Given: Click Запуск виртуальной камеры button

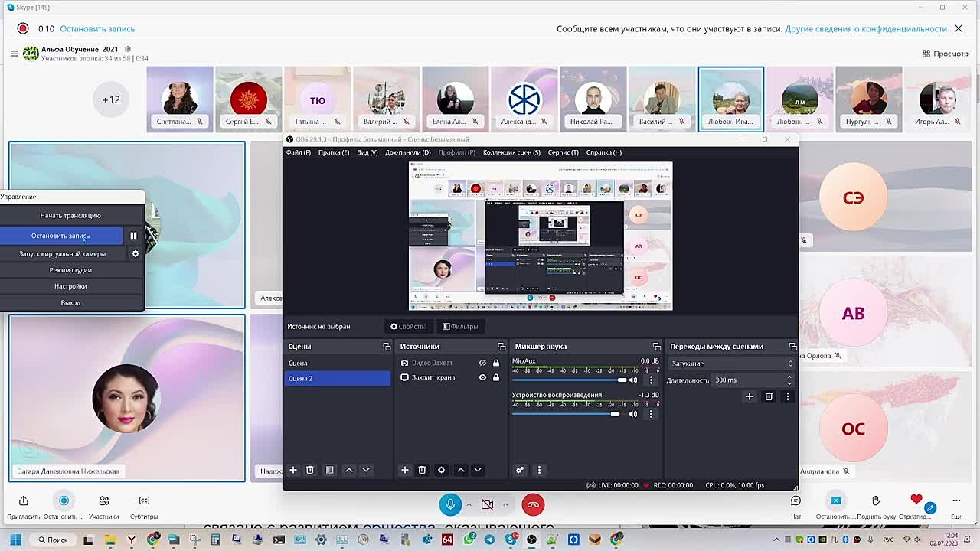Looking at the screenshot, I should click(62, 253).
